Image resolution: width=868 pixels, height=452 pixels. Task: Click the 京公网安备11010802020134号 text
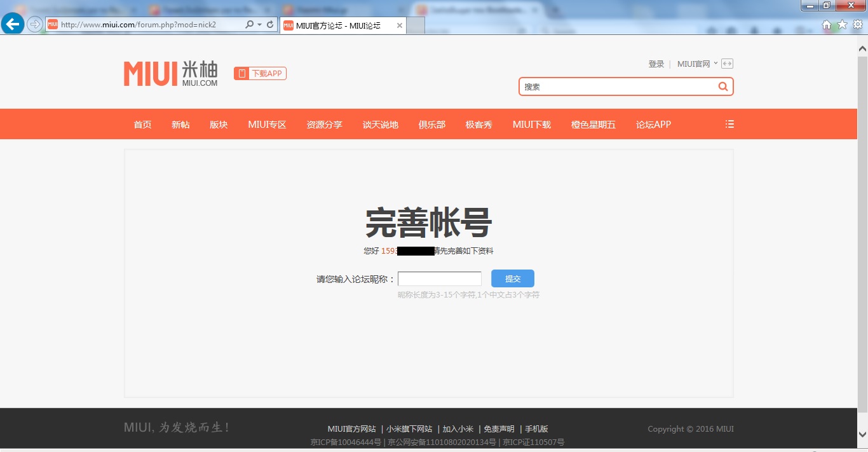[x=442, y=442]
